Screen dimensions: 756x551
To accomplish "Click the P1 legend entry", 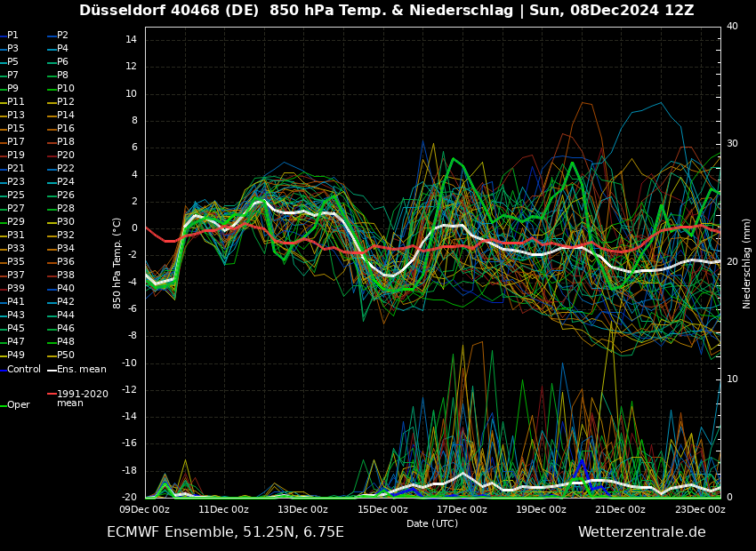I will point(12,36).
